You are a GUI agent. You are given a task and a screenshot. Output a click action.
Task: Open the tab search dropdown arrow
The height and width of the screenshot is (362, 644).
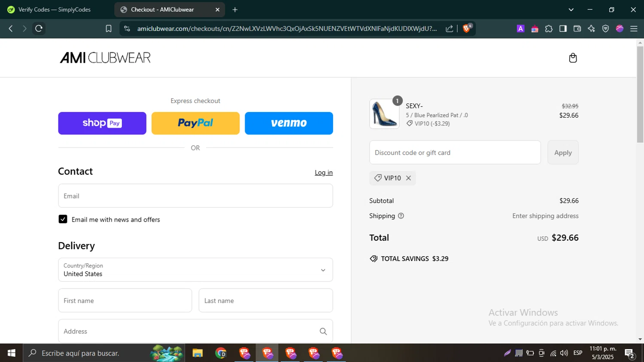(571, 9)
